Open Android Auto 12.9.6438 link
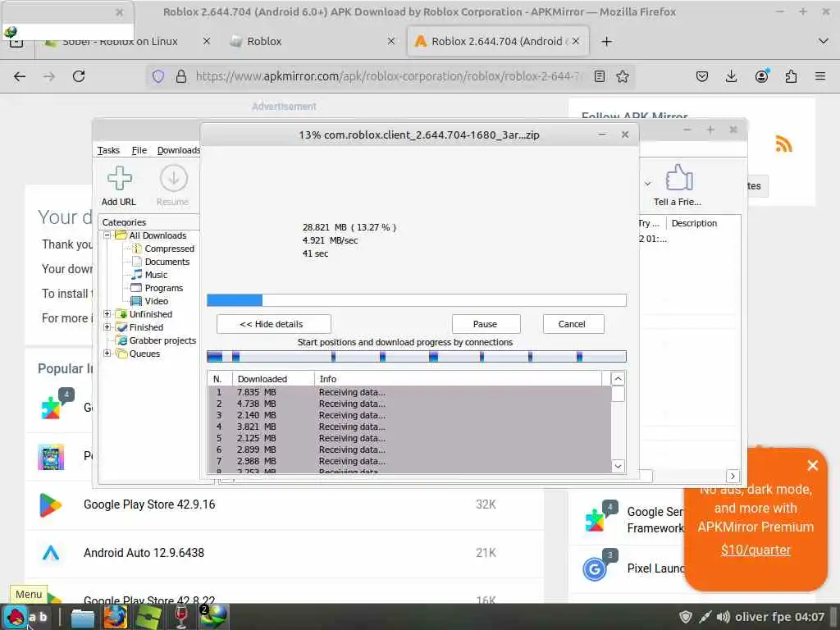The height and width of the screenshot is (630, 840). [x=144, y=553]
